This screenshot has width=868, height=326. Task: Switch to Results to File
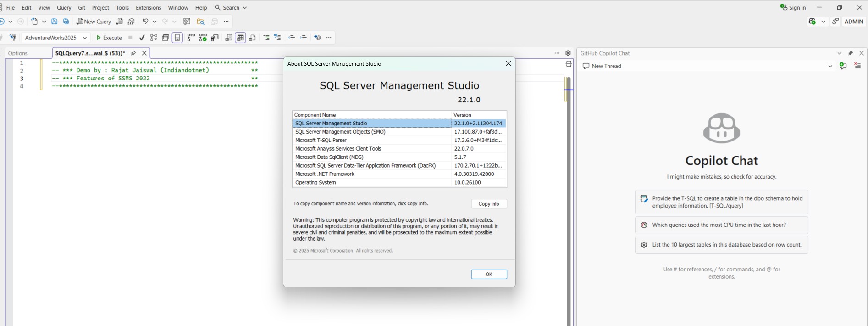pyautogui.click(x=253, y=38)
